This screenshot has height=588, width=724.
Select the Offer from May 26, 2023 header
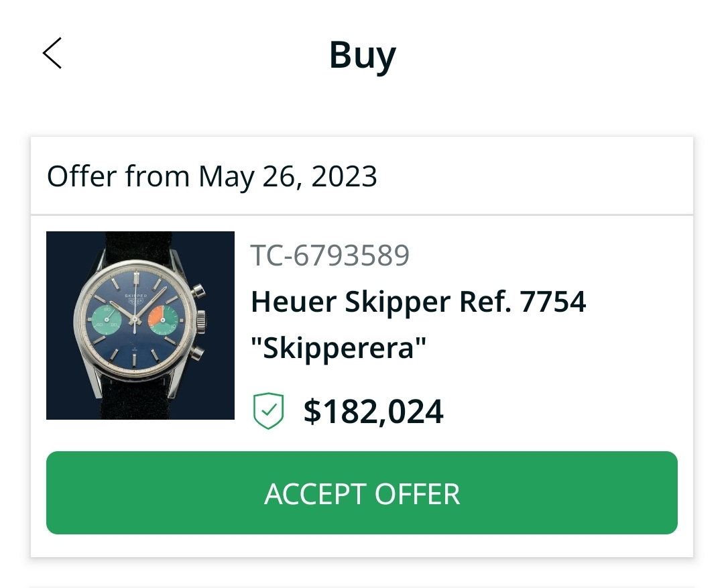pos(212,176)
